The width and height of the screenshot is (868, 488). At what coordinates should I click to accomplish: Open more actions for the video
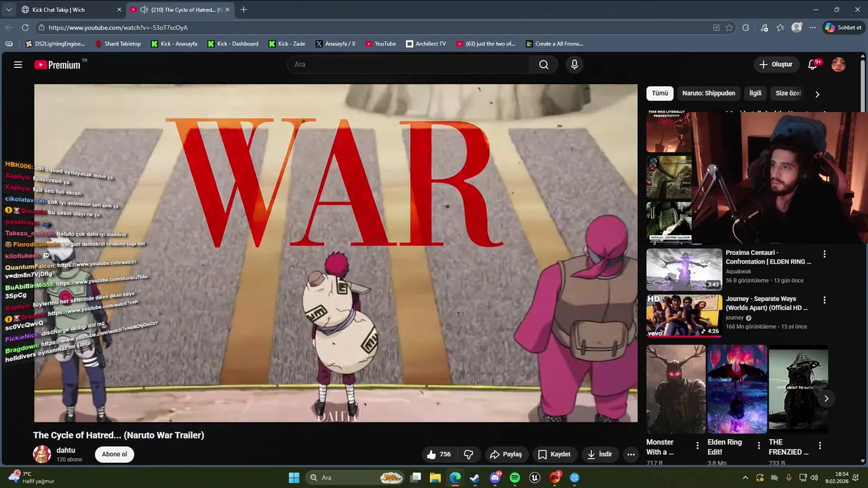tap(631, 454)
